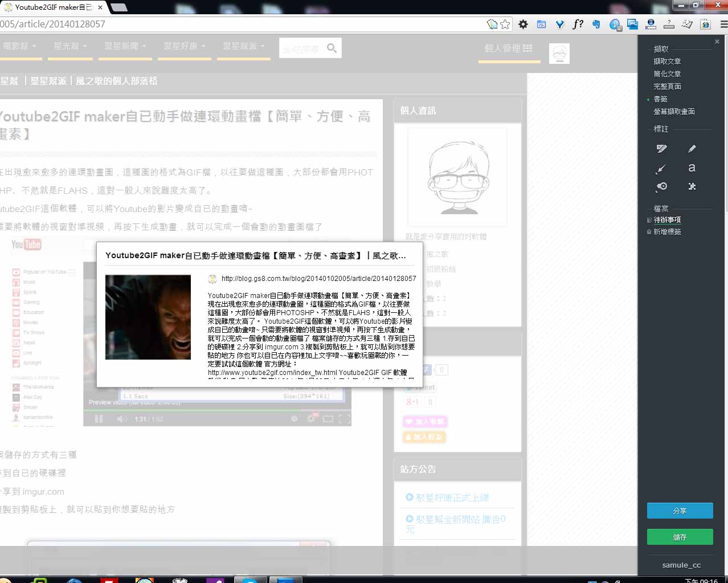The width and height of the screenshot is (728, 583).
Task: Open the samule_cc account options
Action: (681, 565)
